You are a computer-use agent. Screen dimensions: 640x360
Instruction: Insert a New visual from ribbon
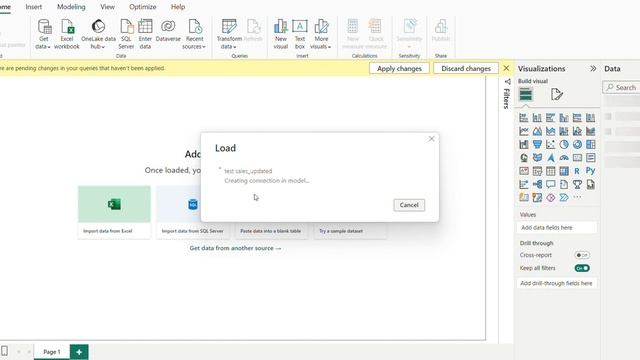pyautogui.click(x=280, y=34)
